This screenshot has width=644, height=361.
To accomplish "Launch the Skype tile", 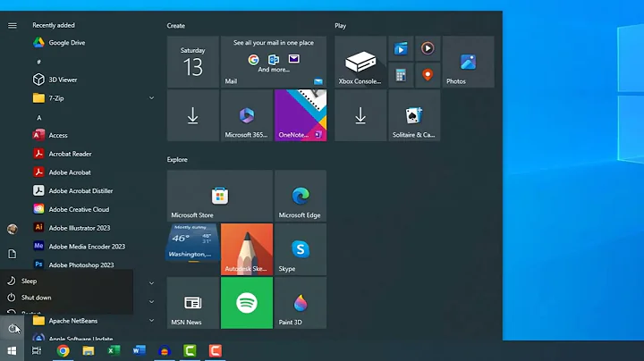I will click(x=301, y=249).
